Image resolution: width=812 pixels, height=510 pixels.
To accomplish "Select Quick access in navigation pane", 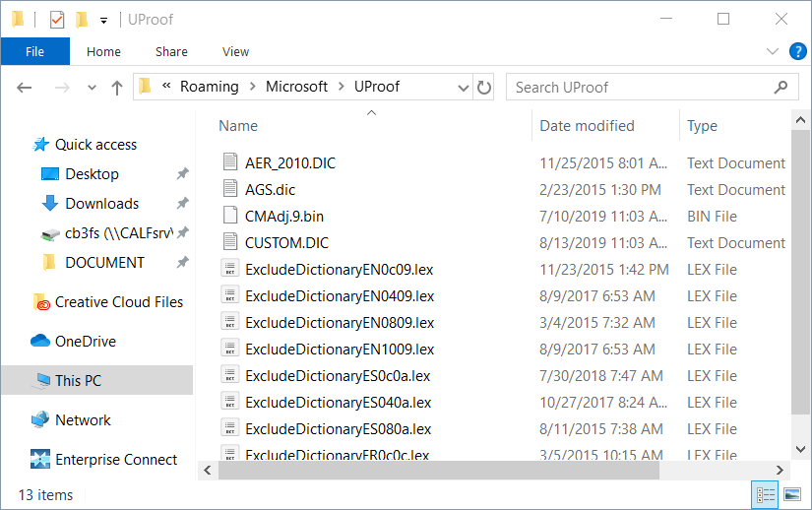I will pos(95,145).
